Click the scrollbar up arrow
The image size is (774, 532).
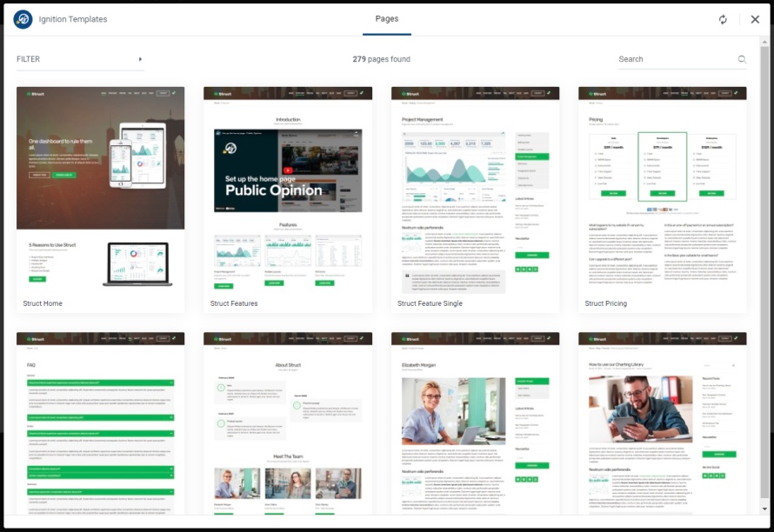pyautogui.click(x=764, y=43)
